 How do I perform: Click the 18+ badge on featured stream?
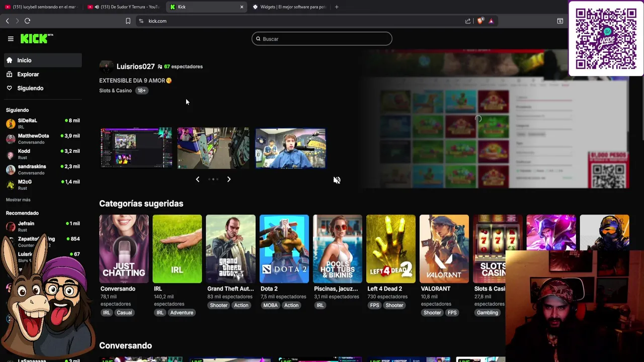click(x=141, y=90)
